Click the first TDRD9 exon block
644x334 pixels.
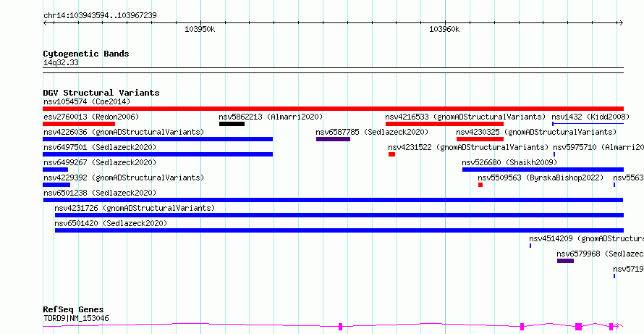341,327
